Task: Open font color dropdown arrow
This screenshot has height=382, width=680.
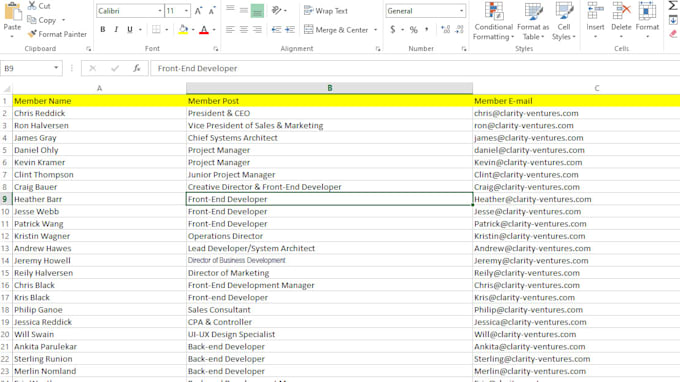Action: tap(214, 29)
